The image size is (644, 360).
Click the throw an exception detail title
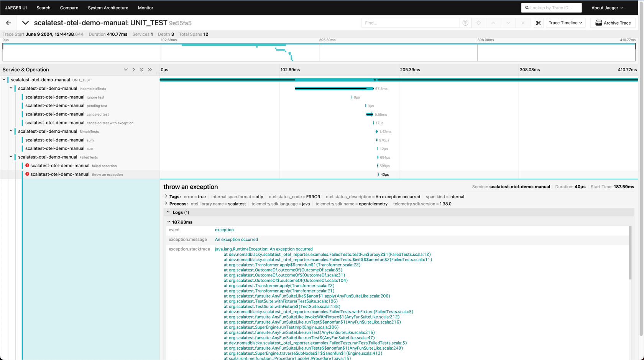(191, 187)
